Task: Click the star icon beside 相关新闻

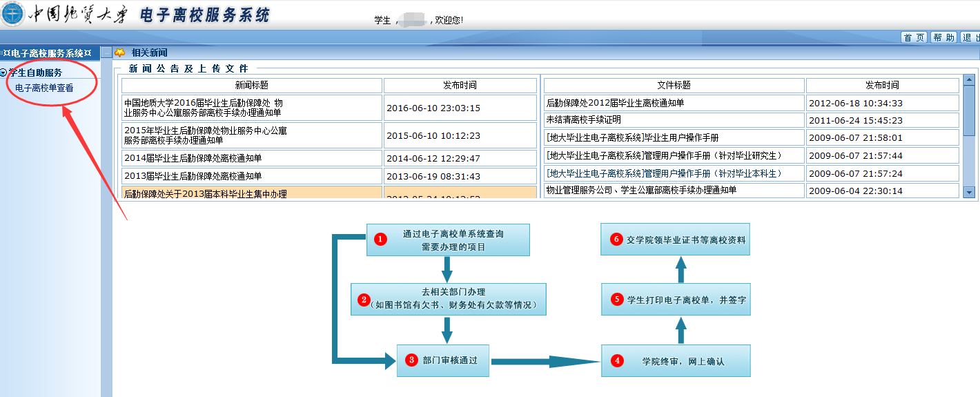Action: (x=120, y=52)
